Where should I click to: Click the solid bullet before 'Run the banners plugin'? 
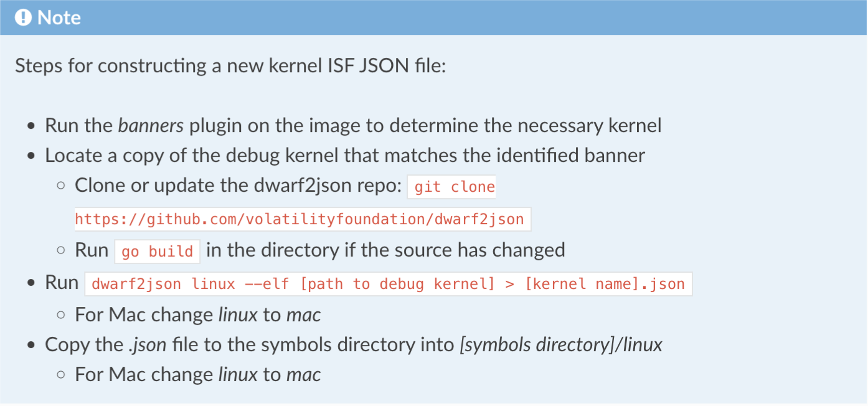pyautogui.click(x=31, y=126)
